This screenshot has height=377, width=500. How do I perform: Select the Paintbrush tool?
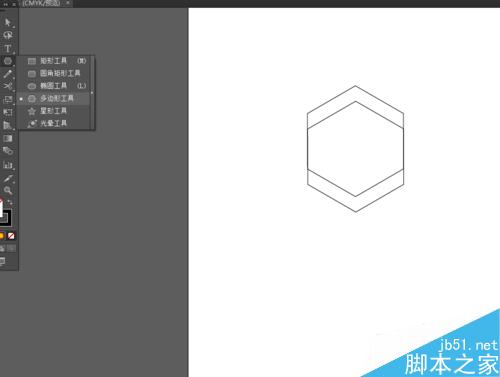tap(8, 74)
